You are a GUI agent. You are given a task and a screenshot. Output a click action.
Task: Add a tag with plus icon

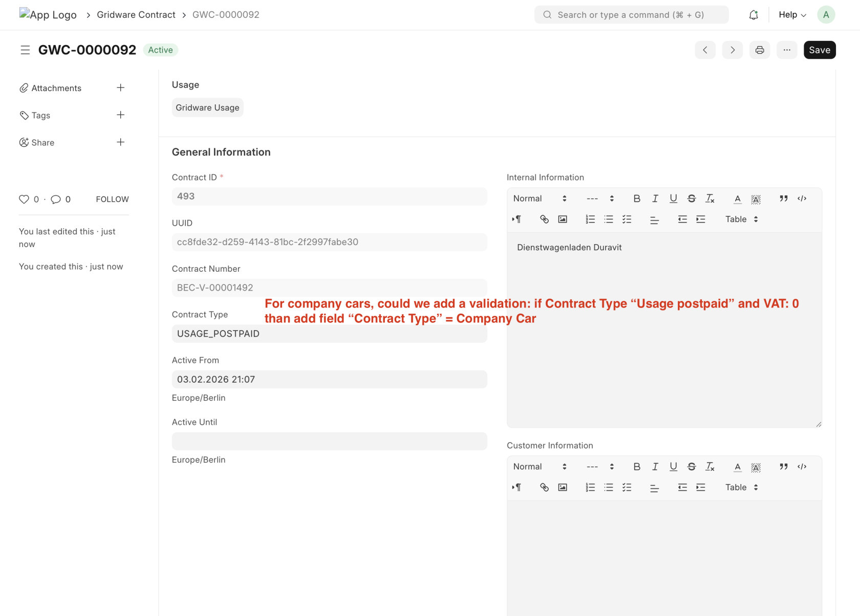[x=120, y=115]
